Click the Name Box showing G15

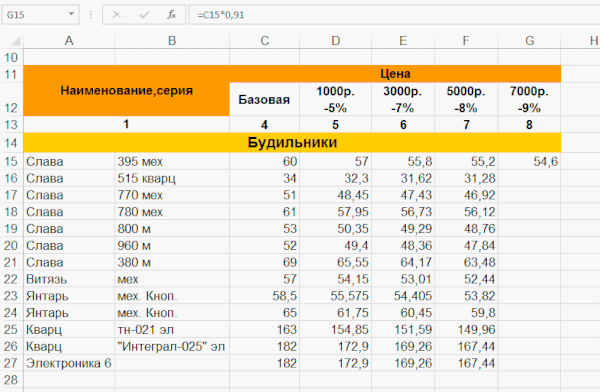40,15
